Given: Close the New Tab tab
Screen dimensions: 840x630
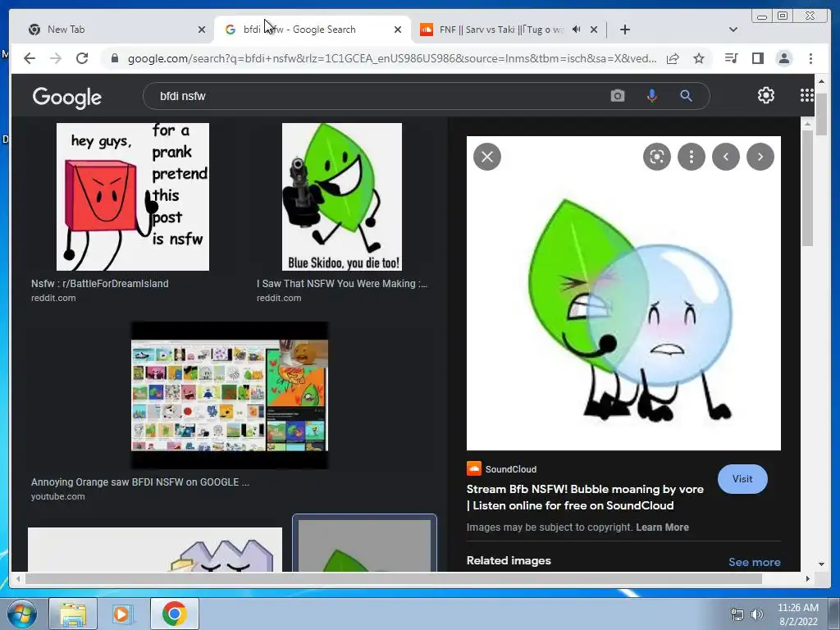Looking at the screenshot, I should click(x=202, y=30).
